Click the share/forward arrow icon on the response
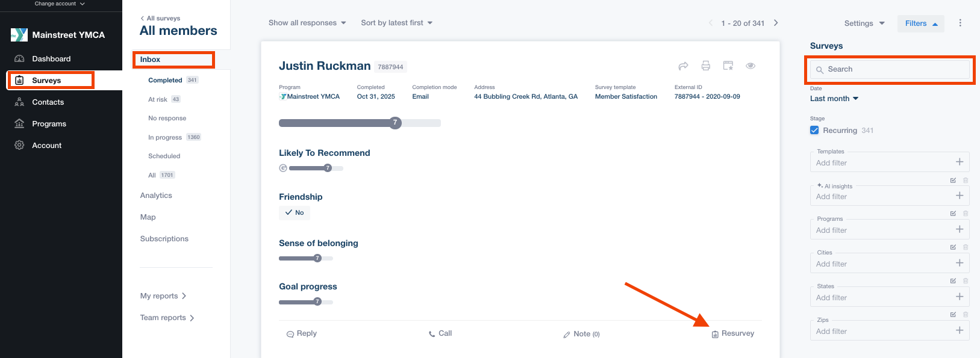The width and height of the screenshot is (980, 358). [x=683, y=66]
